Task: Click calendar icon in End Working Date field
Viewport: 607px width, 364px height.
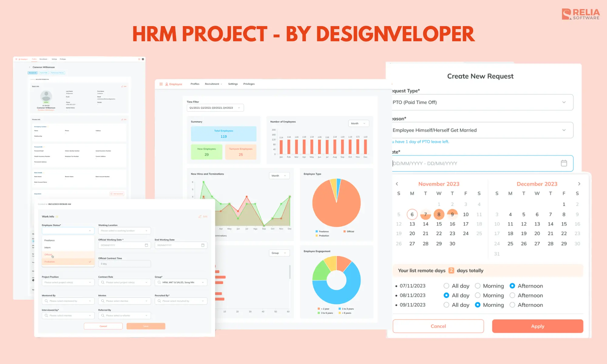Action: 203,245
